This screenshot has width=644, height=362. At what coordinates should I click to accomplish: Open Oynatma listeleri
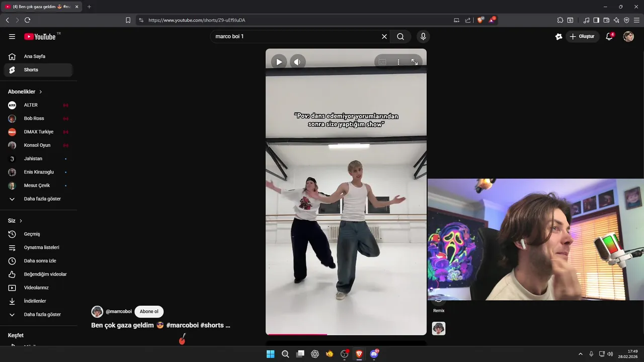point(38,247)
